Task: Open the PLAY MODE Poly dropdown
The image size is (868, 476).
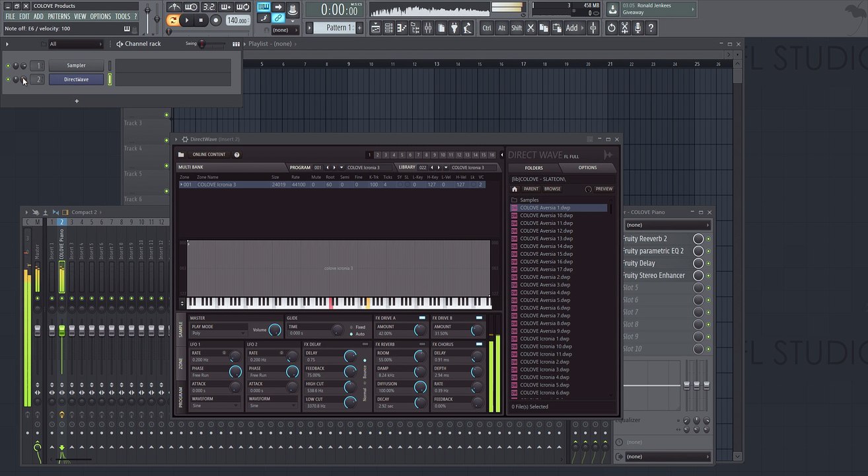Action: (x=218, y=333)
